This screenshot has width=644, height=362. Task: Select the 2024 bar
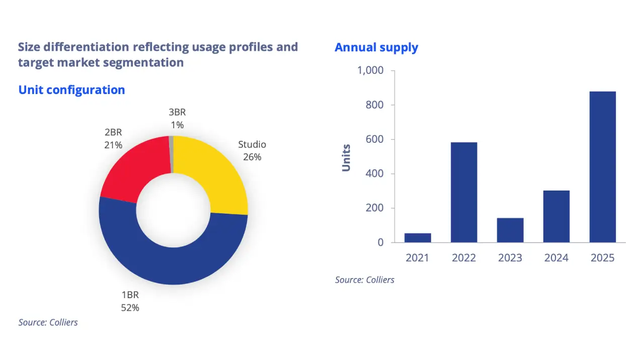click(x=556, y=216)
